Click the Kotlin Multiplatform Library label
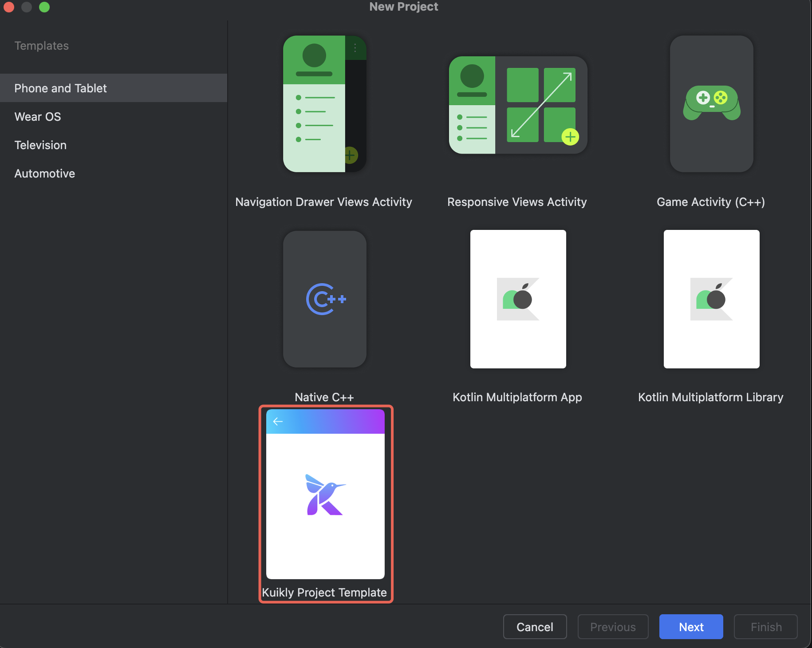The height and width of the screenshot is (648, 812). tap(711, 397)
